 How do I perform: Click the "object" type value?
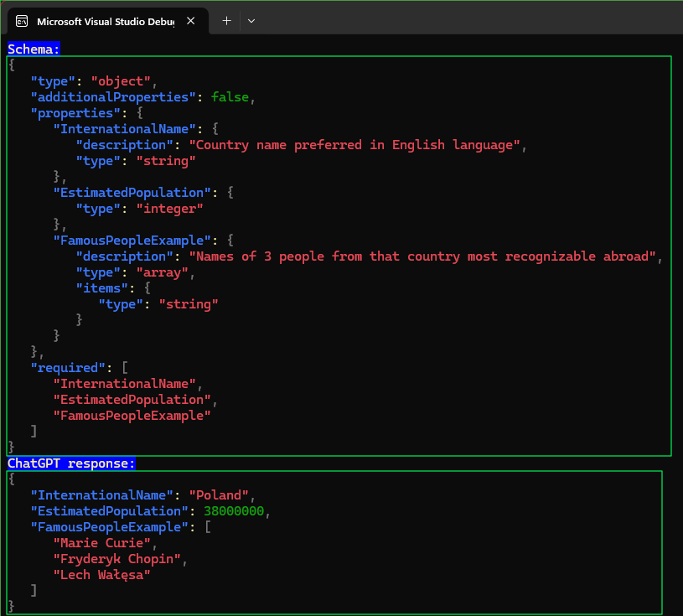pyautogui.click(x=121, y=81)
